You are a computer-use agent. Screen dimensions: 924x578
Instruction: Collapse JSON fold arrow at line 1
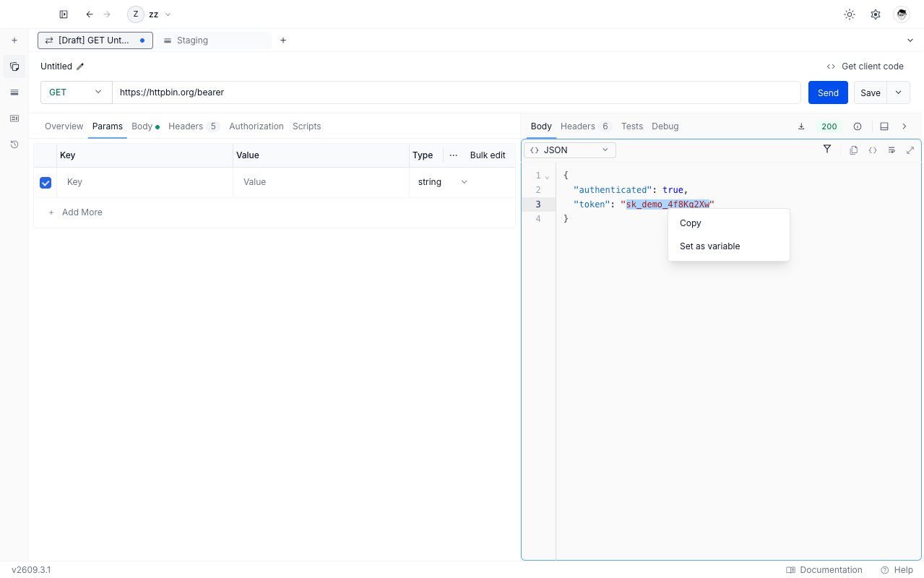(547, 176)
